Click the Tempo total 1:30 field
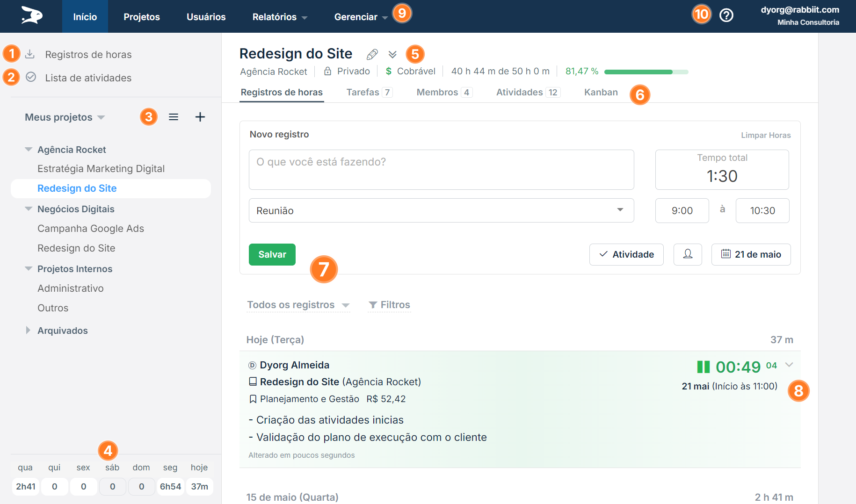 pos(722,170)
